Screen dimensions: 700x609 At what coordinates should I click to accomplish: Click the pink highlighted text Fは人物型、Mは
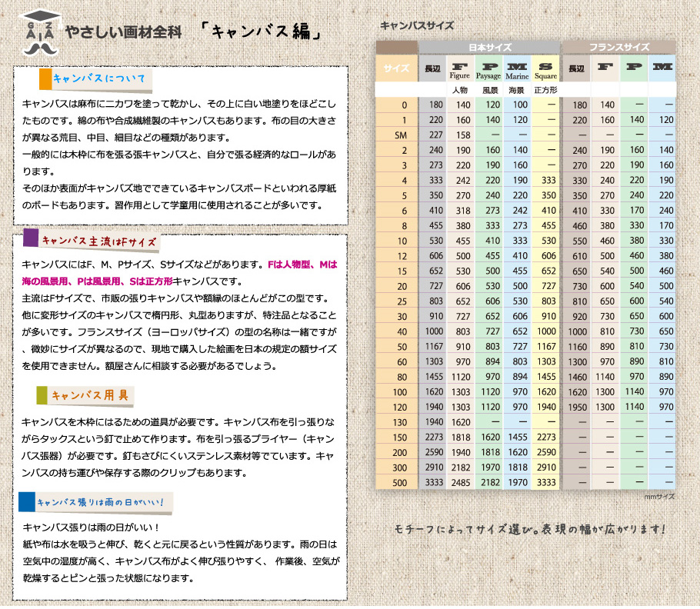pos(302,265)
